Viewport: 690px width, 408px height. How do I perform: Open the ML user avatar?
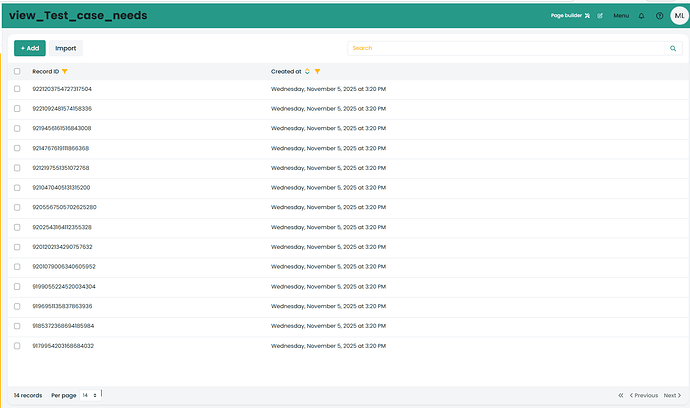[x=679, y=16]
